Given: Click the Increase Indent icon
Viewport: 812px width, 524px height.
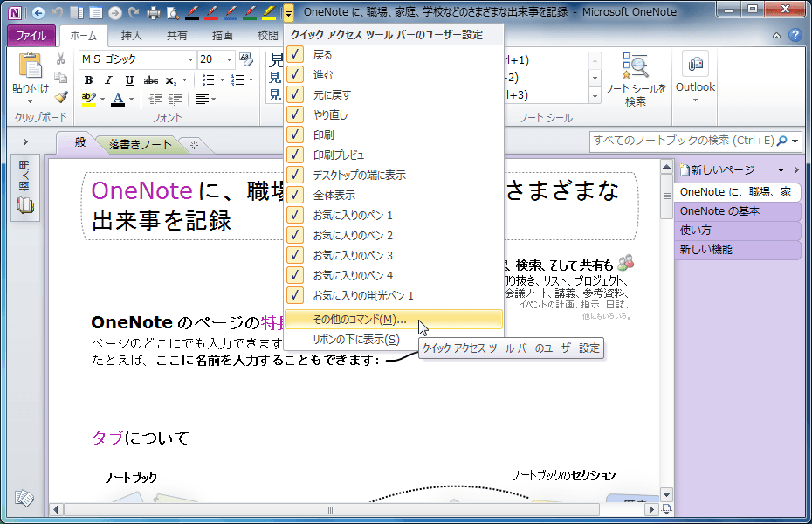Looking at the screenshot, I should click(175, 99).
